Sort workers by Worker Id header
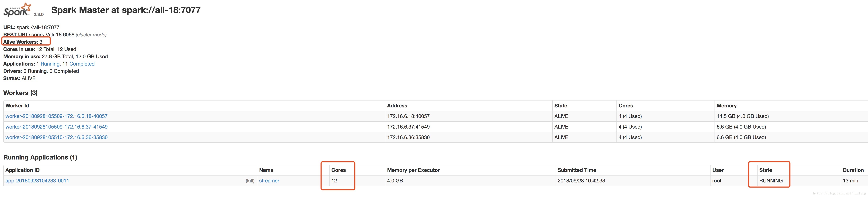The height and width of the screenshot is (197, 868). pyautogui.click(x=17, y=105)
